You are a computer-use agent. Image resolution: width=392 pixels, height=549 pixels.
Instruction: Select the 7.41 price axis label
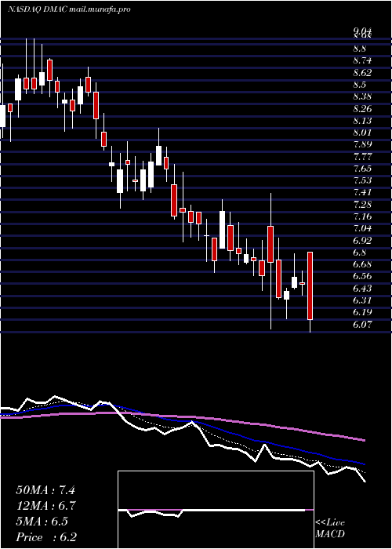pyautogui.click(x=362, y=192)
